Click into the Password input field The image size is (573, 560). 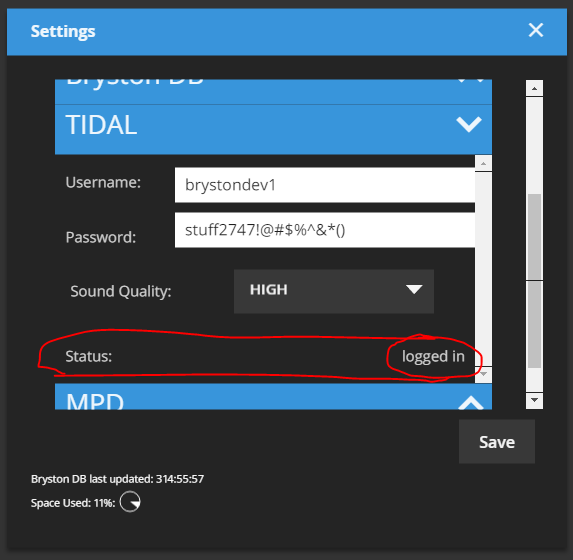(x=325, y=230)
